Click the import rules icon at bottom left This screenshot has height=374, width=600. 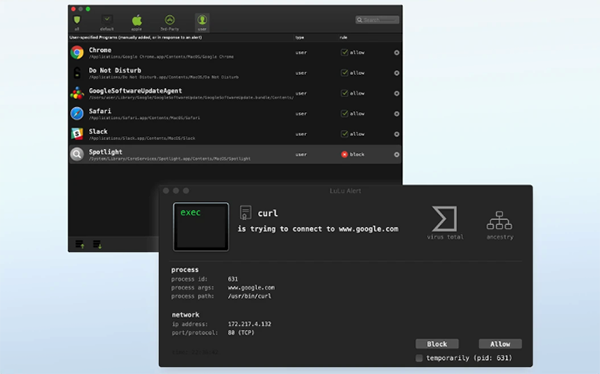click(x=80, y=244)
